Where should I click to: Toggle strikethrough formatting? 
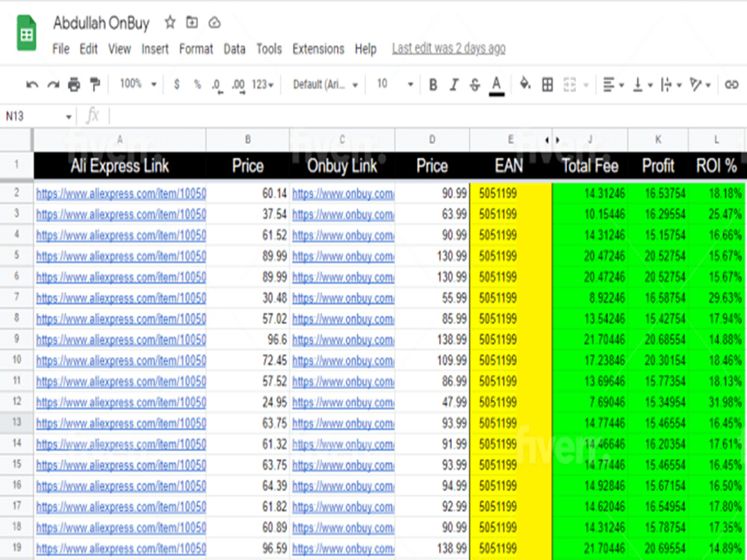pyautogui.click(x=475, y=85)
